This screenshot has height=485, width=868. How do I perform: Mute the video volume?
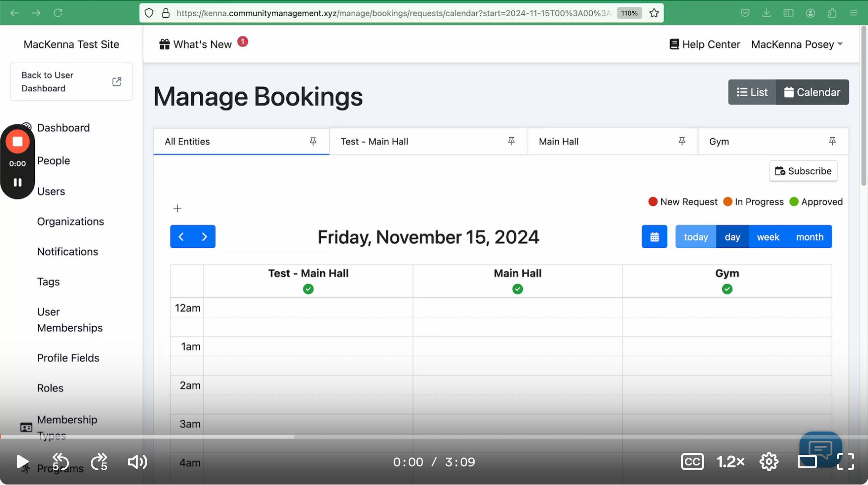(137, 462)
